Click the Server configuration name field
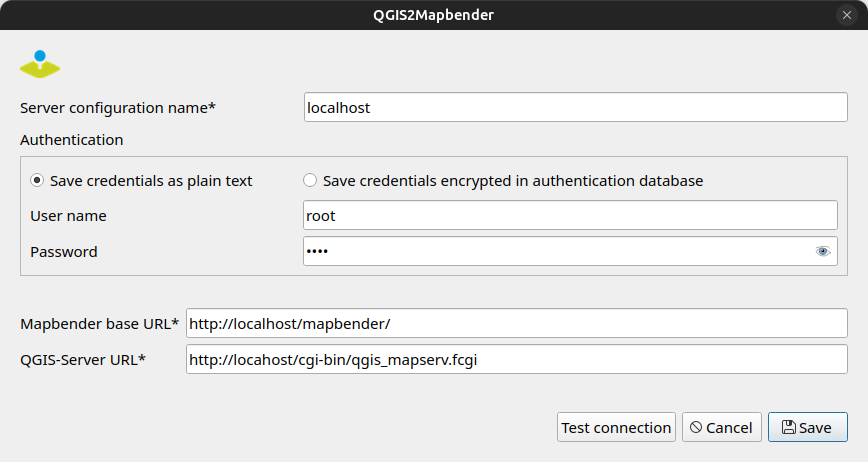The height and width of the screenshot is (462, 868). point(575,107)
